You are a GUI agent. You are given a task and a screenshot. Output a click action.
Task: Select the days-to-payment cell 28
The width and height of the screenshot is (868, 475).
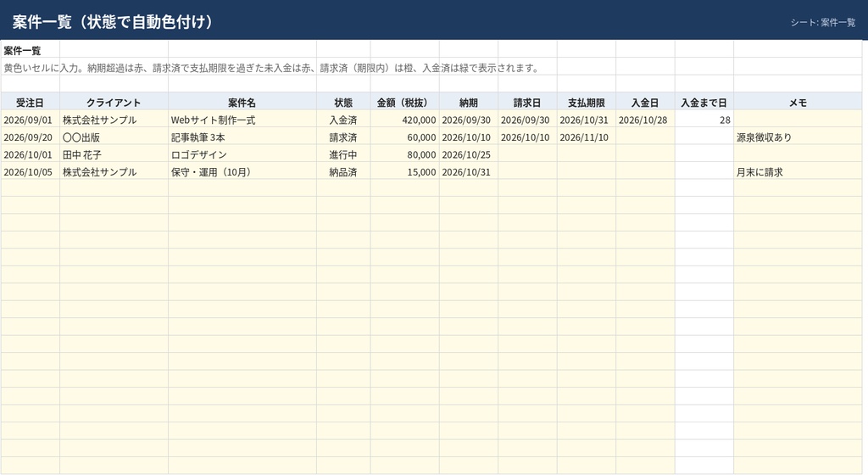click(704, 120)
